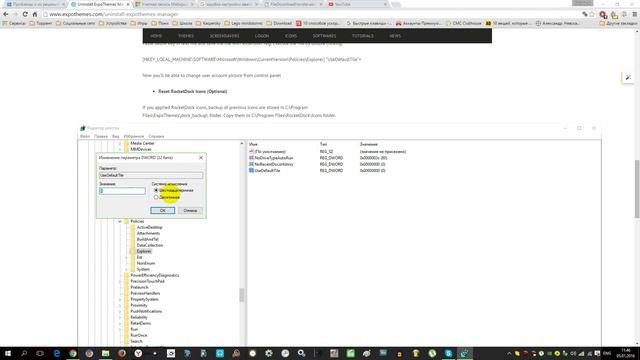Open THEMES in the website navigation bar
The width and height of the screenshot is (640, 360).
click(x=186, y=36)
